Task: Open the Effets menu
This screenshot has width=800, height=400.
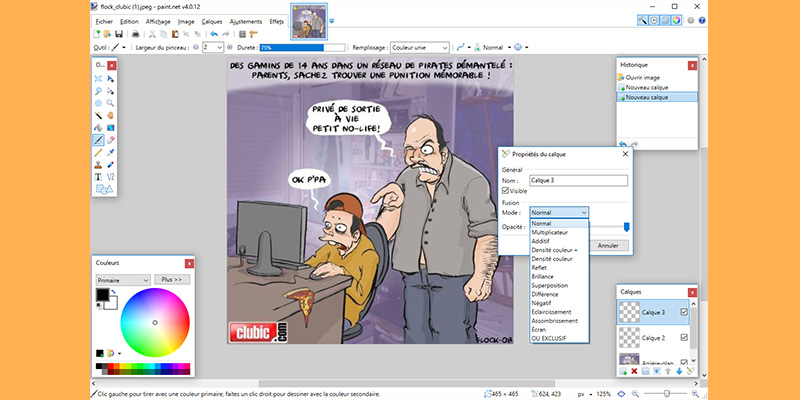Action: point(277,21)
